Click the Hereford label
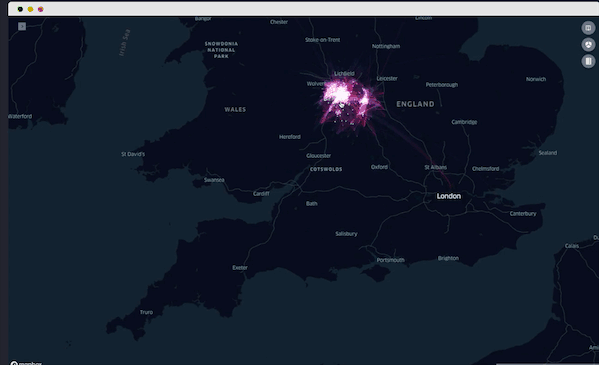 click(290, 137)
